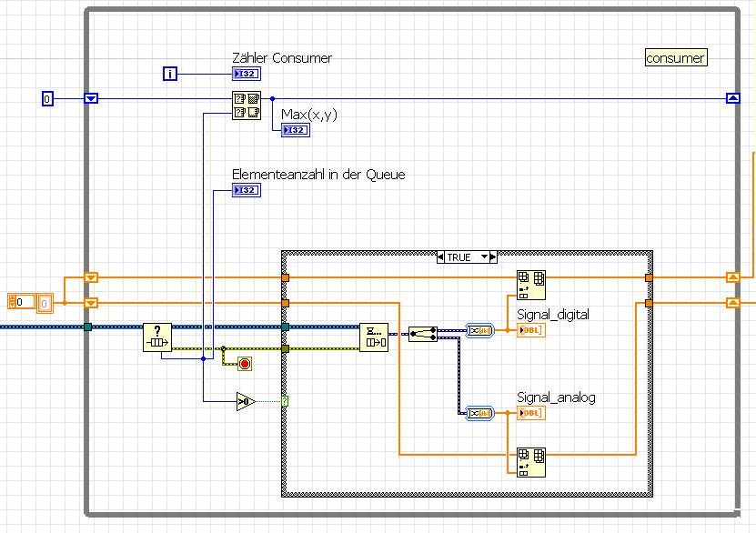Image resolution: width=756 pixels, height=533 pixels.
Task: Open the case selector TRUE dropdown
Action: [485, 256]
